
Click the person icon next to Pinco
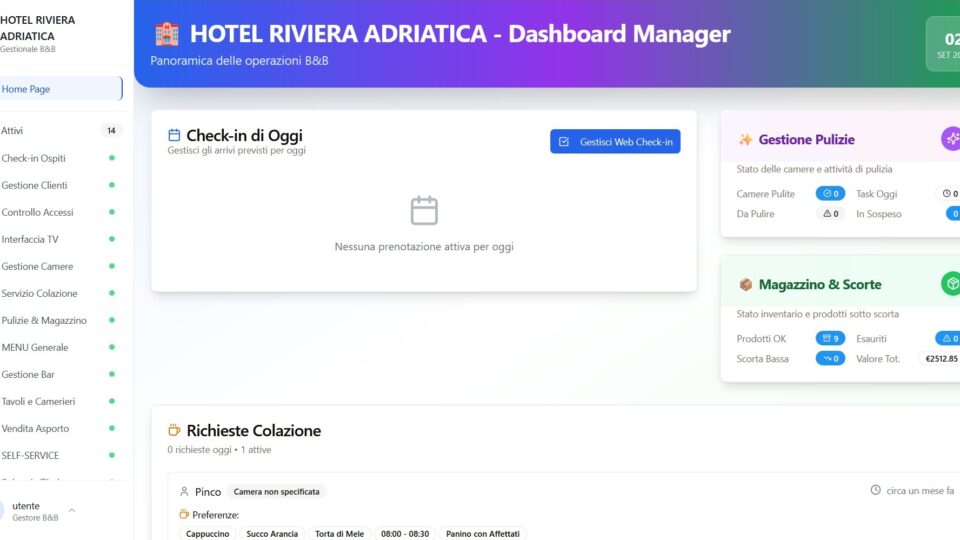[x=184, y=492]
